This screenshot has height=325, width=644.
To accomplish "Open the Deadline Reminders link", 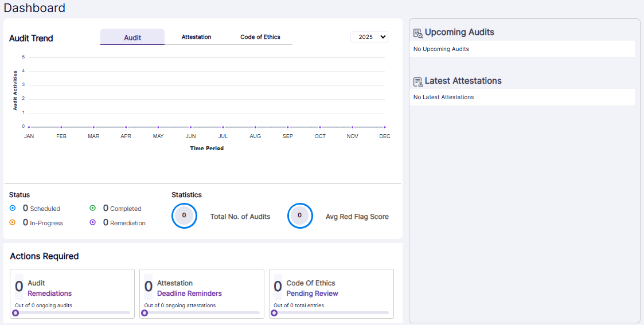I will pyautogui.click(x=189, y=293).
